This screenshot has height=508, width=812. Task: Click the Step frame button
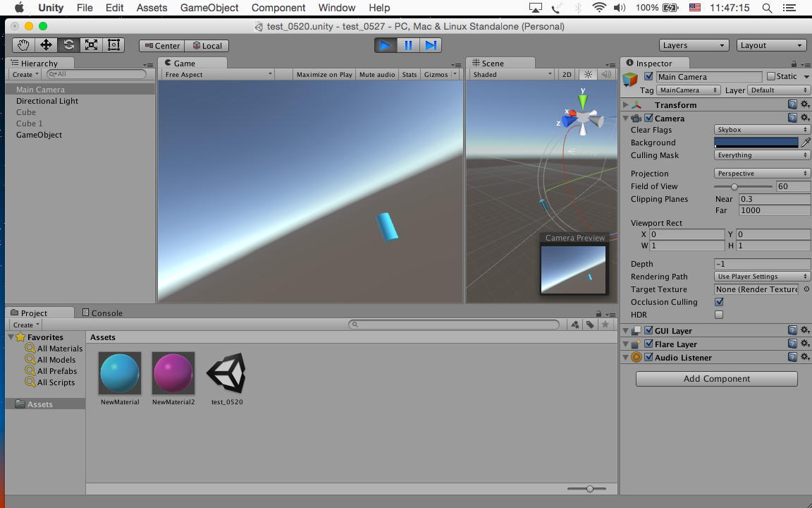431,45
